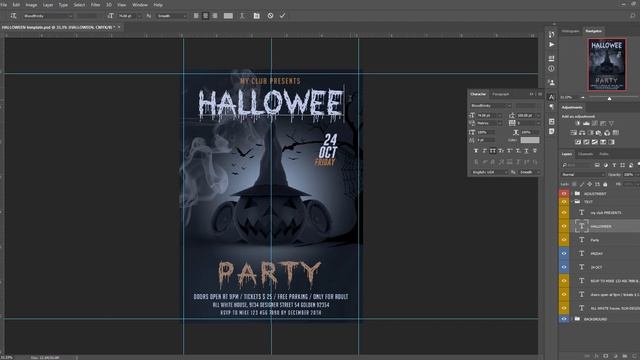Open Character panel Smooth anti-alias dropdown
Viewport: 640px width, 360px height.
(529, 172)
